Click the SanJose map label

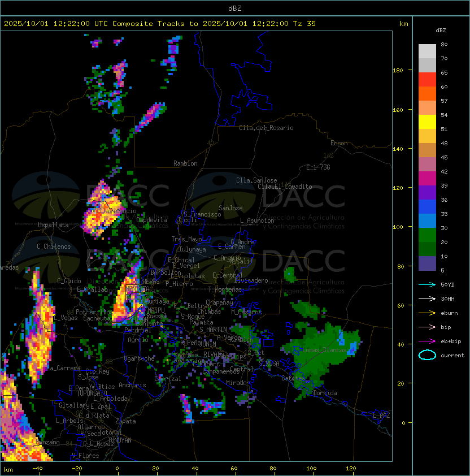[x=230, y=208]
